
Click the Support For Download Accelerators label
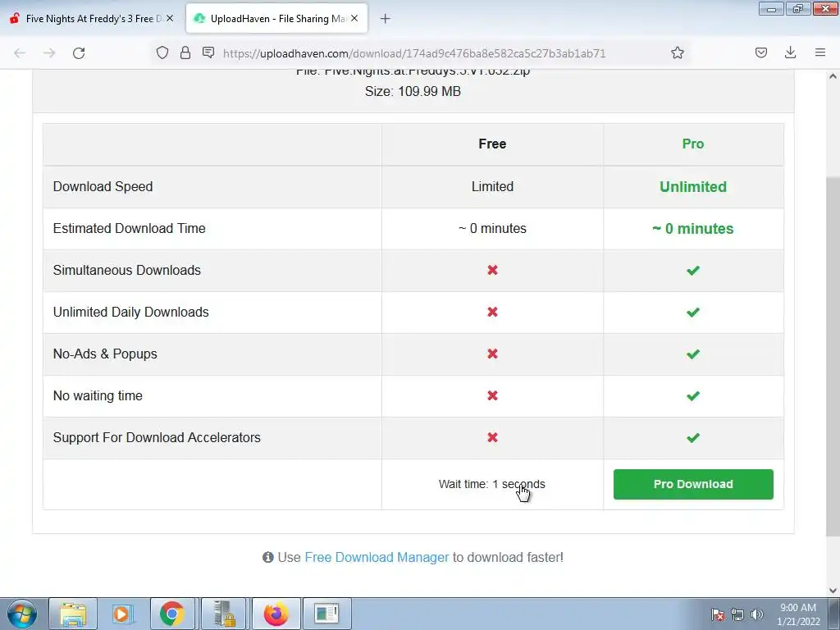(x=157, y=437)
